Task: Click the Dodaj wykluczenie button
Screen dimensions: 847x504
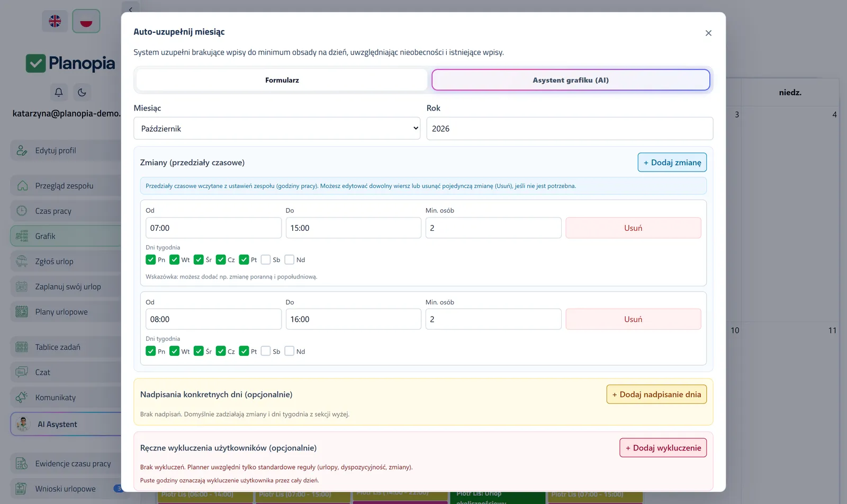Action: 663,448
